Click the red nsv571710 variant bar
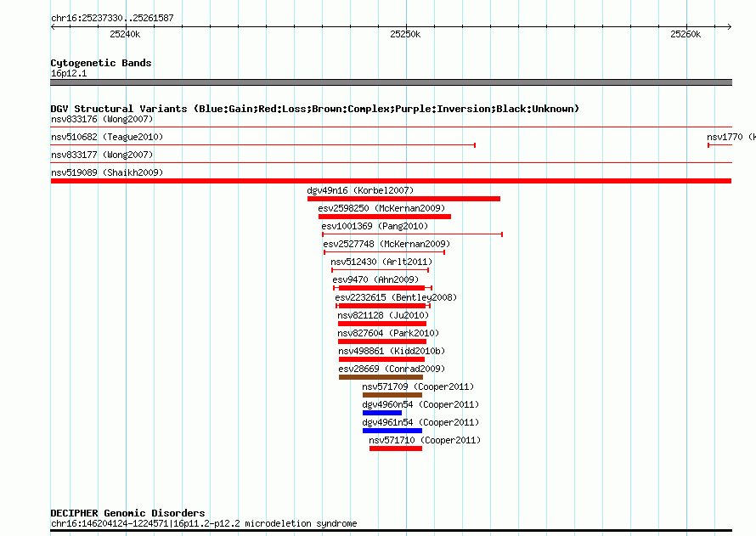The width and height of the screenshot is (756, 536). (396, 449)
